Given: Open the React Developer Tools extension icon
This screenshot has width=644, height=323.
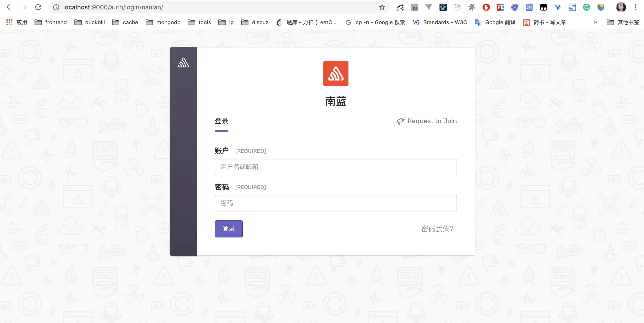Looking at the screenshot, I should (x=443, y=7).
